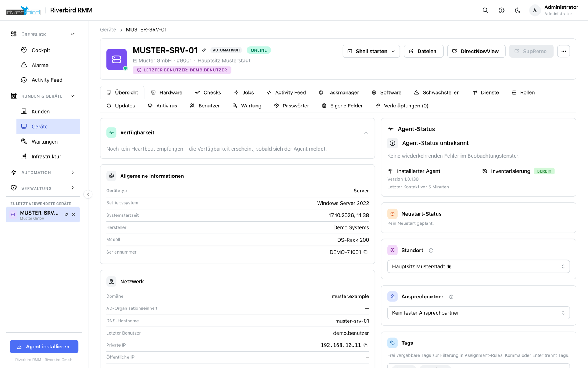
Task: Open the Shell starten dropdown
Action: tap(371, 51)
